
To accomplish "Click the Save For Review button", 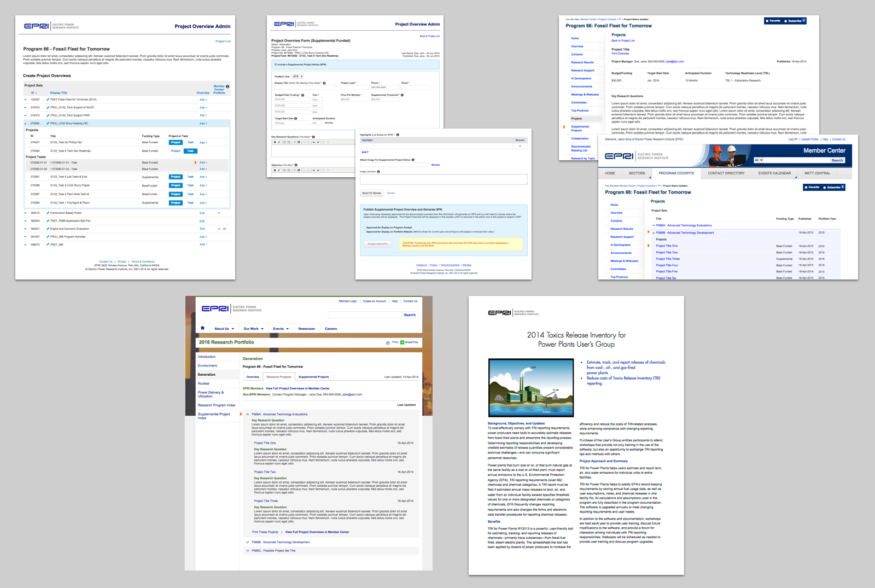I will click(371, 193).
